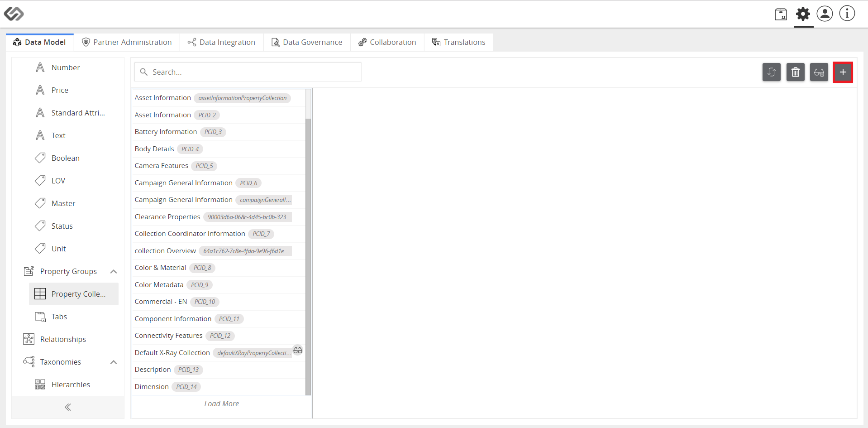
Task: Select Connectivity Features row
Action: 219,336
